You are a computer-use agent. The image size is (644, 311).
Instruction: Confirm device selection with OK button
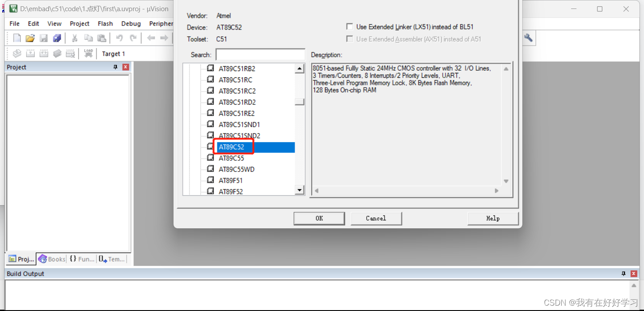(x=319, y=218)
